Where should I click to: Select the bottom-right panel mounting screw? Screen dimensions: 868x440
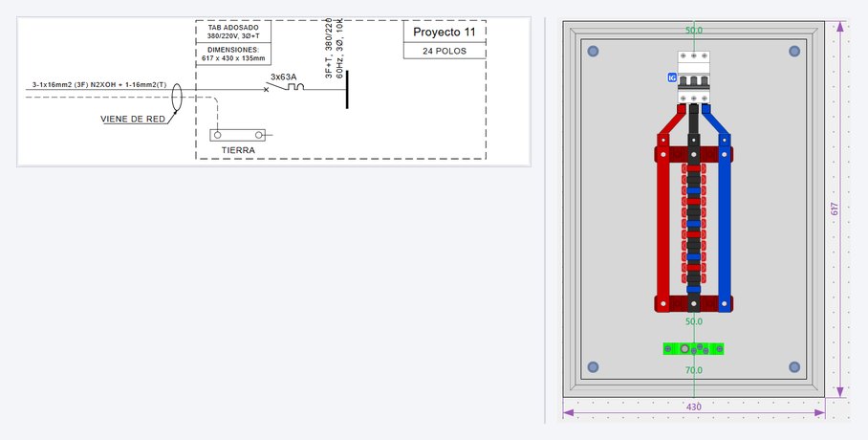click(794, 367)
